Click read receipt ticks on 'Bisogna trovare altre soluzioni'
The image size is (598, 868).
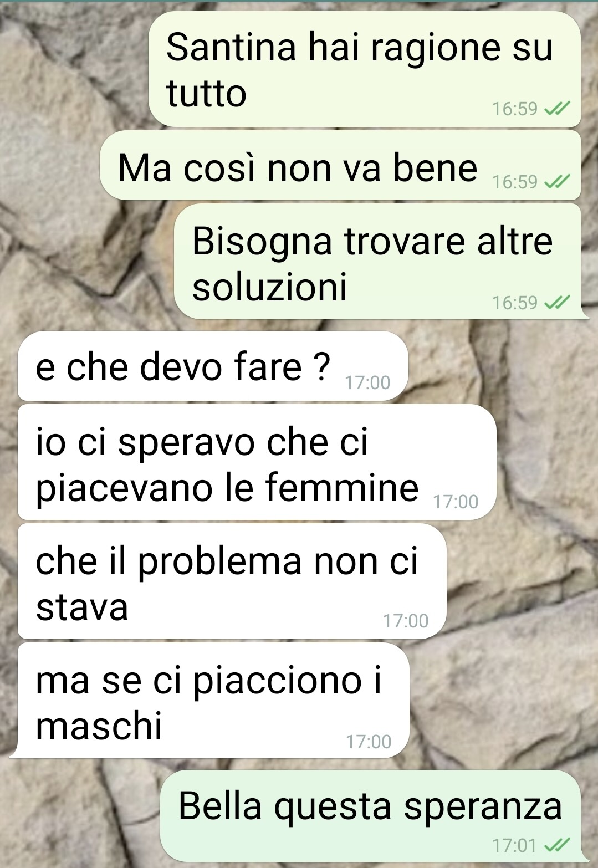(557, 303)
